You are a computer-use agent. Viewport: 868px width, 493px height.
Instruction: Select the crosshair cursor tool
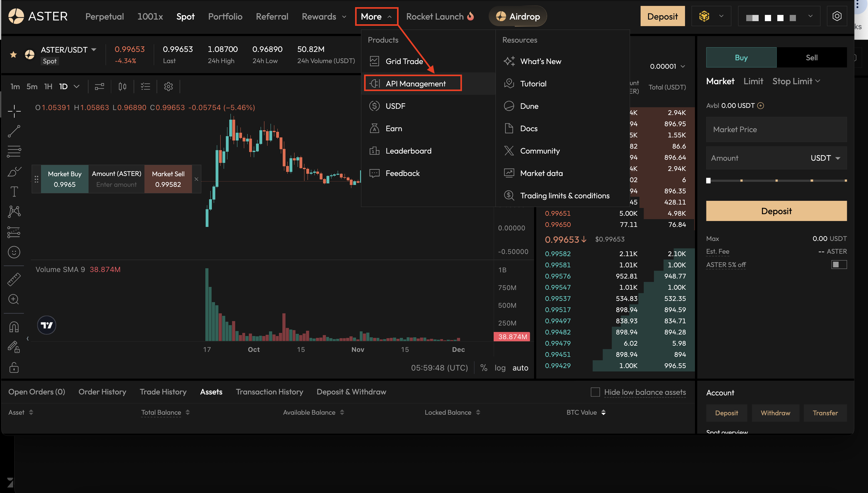coord(14,111)
